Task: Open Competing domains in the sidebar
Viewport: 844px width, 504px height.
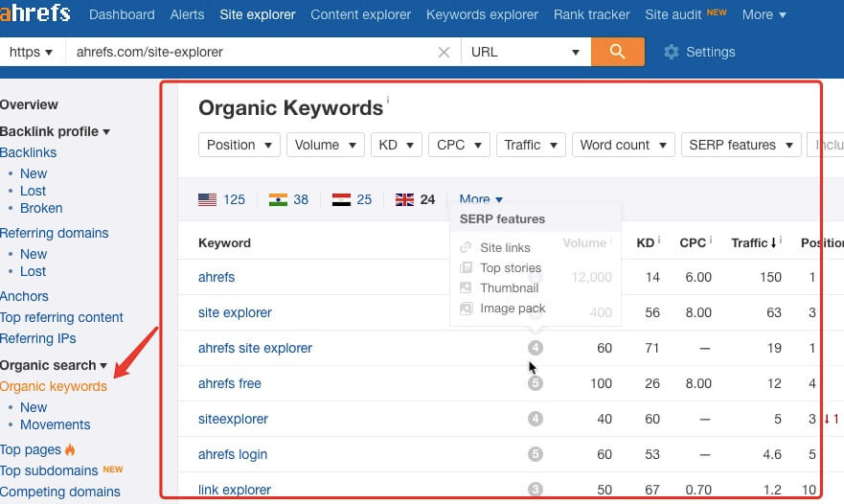Action: (x=60, y=492)
